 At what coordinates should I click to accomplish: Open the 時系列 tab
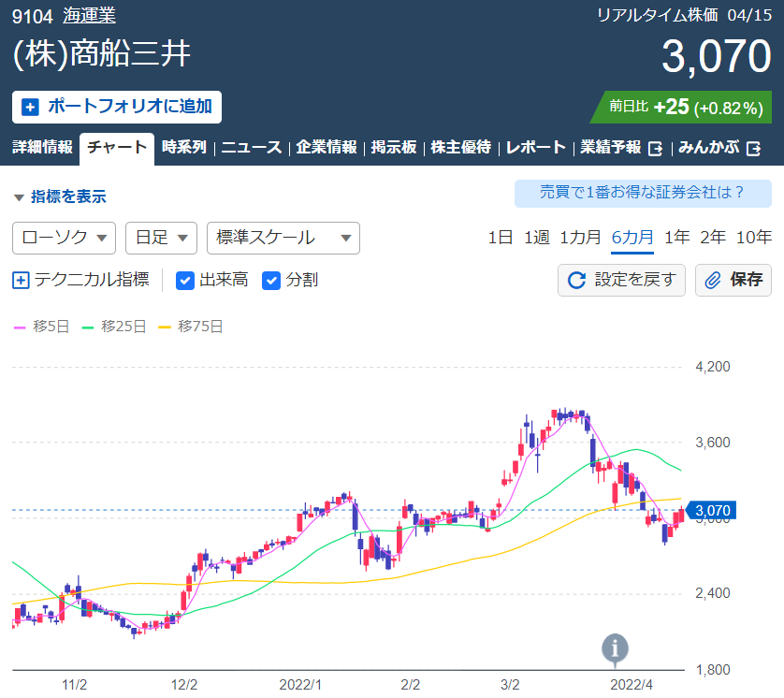tap(184, 148)
